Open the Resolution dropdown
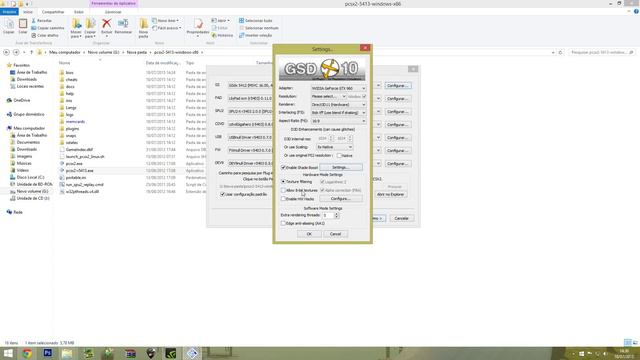The image size is (640, 360). [x=329, y=96]
